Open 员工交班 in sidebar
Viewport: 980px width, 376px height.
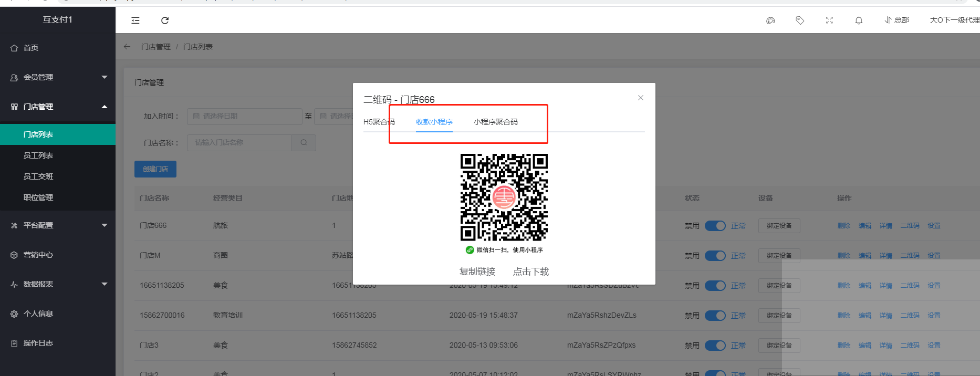tap(58, 176)
